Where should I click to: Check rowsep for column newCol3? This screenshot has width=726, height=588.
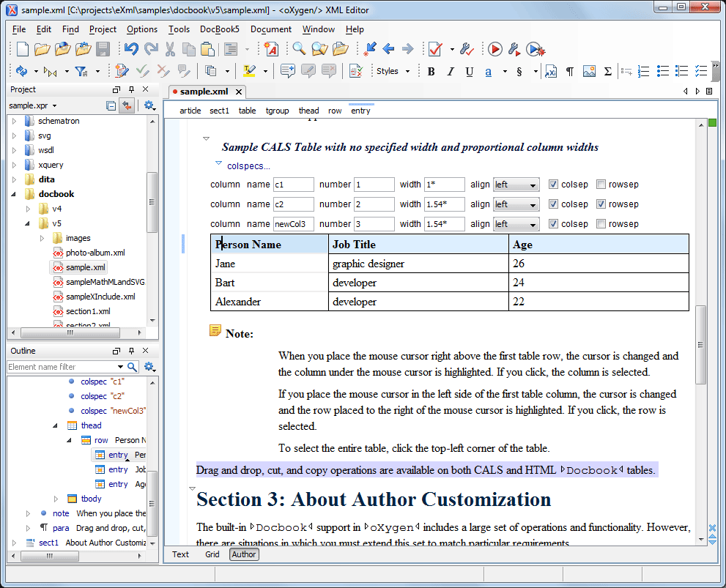tap(601, 224)
